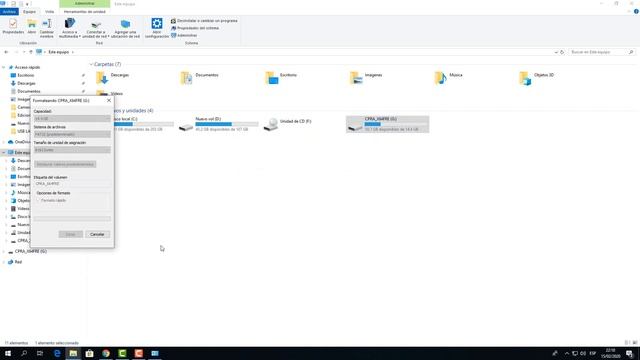The height and width of the screenshot is (360, 640).
Task: Show hidden system tray icons
Action: coord(567,353)
